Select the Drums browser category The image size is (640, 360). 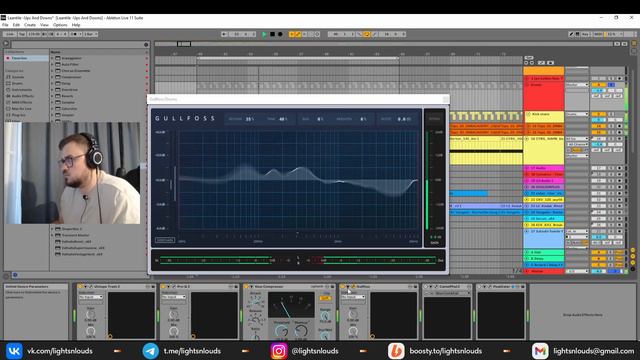(17, 83)
